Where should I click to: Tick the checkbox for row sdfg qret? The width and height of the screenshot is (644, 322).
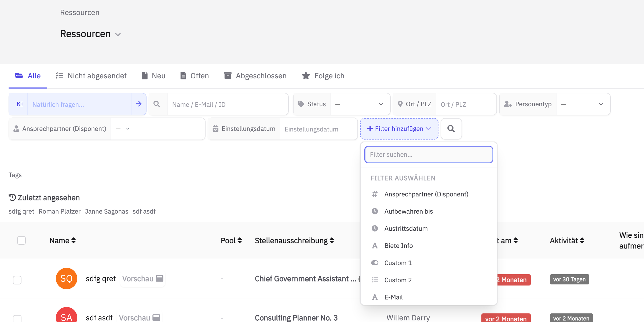pos(17,280)
